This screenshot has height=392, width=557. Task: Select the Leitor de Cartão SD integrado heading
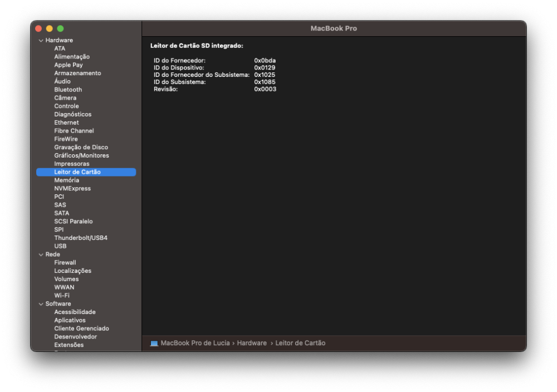tap(197, 46)
